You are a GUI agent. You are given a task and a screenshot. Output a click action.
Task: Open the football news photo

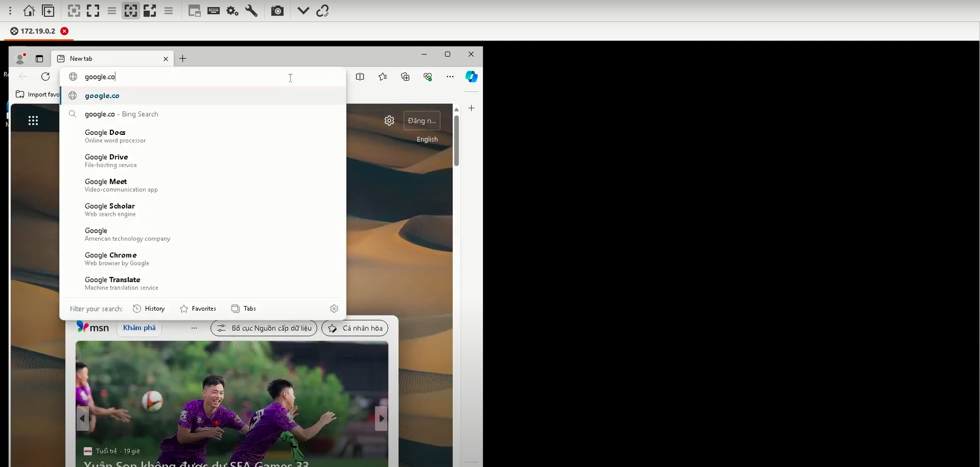pos(232,404)
